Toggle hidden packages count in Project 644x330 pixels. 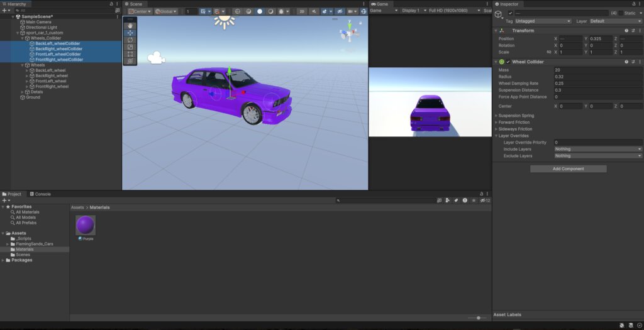coord(485,201)
